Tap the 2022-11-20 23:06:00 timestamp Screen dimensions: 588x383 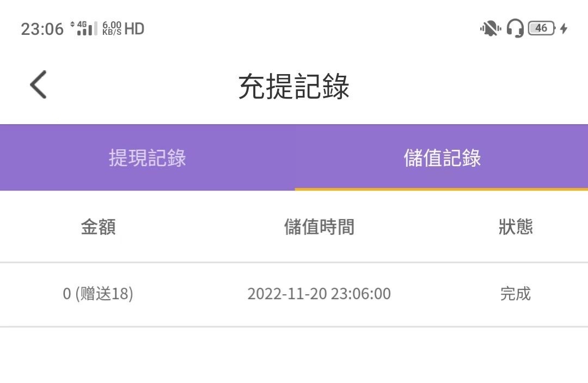(x=319, y=294)
